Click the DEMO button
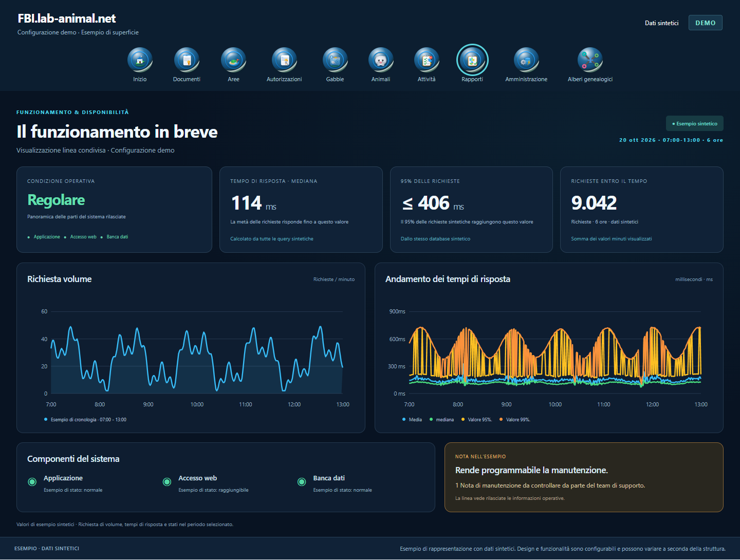The image size is (740, 560). [706, 23]
